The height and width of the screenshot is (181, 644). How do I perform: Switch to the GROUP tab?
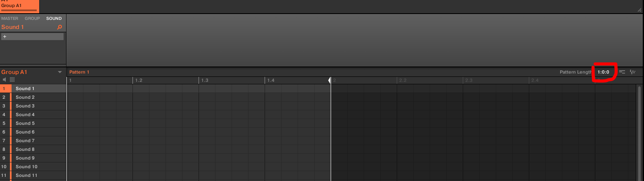(32, 18)
